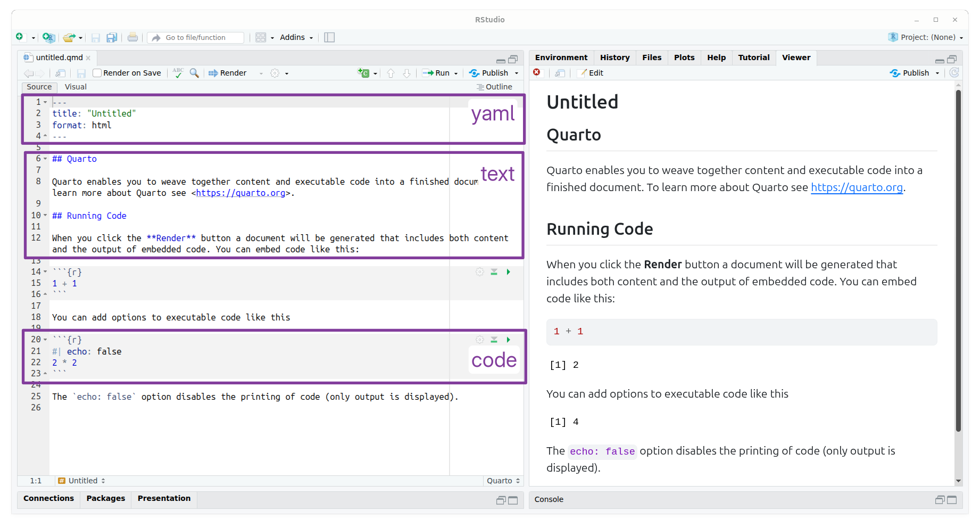
Task: Open the render options gear icon
Action: tap(275, 73)
